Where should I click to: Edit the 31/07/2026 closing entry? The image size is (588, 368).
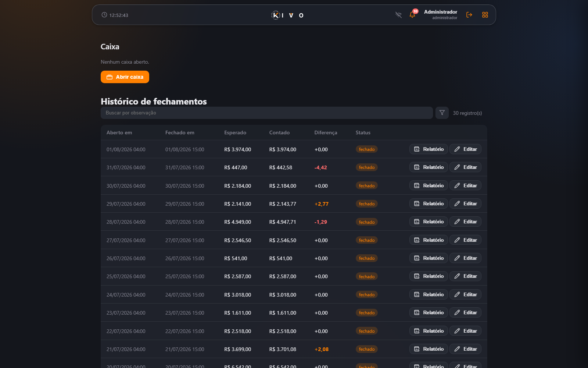tap(465, 167)
